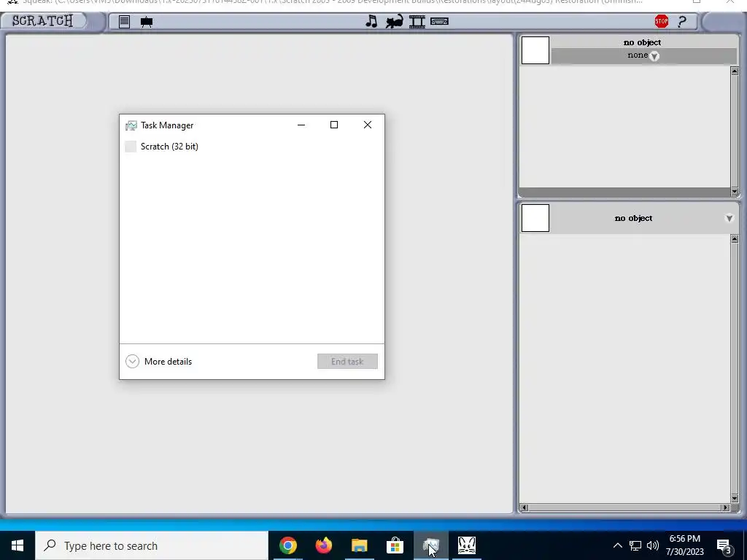Open the 'none' dropdown arrow in top panel
The image size is (747, 560).
point(654,56)
